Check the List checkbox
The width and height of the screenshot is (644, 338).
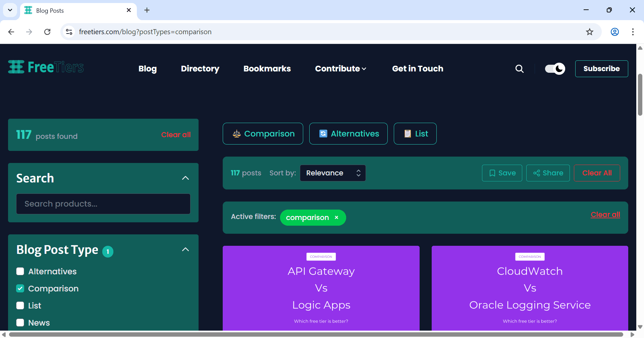[x=20, y=305]
